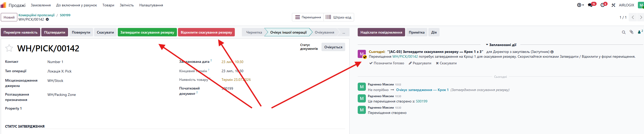The image size is (644, 134).
Task: Open the Продажі app home icon
Action: click(3, 5)
